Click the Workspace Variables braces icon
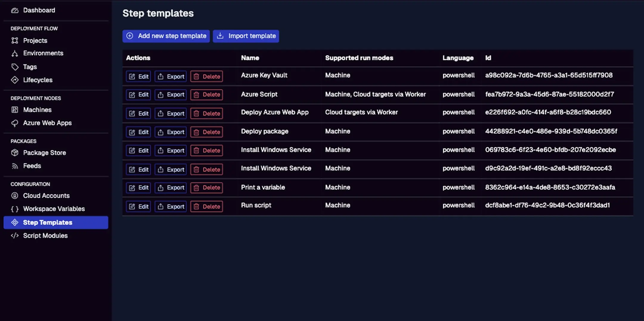Image resolution: width=644 pixels, height=321 pixels. tap(15, 209)
